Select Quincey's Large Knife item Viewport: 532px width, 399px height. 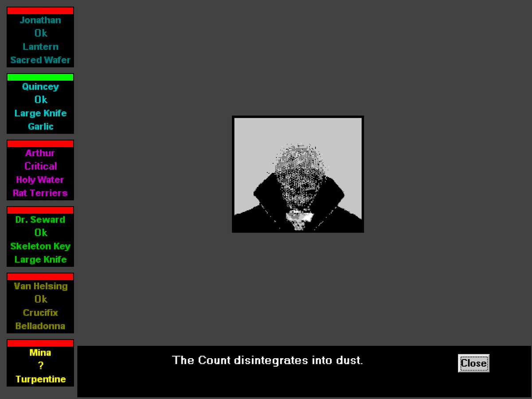[x=40, y=113]
